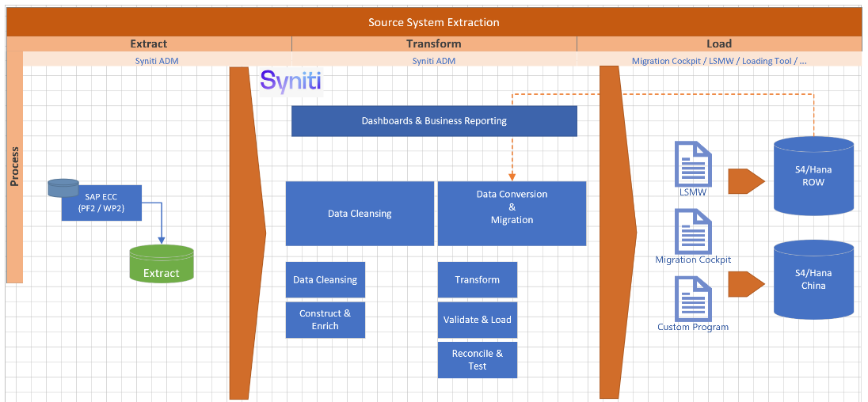Click the Syniti logo
The width and height of the screenshot is (868, 402).
point(291,82)
